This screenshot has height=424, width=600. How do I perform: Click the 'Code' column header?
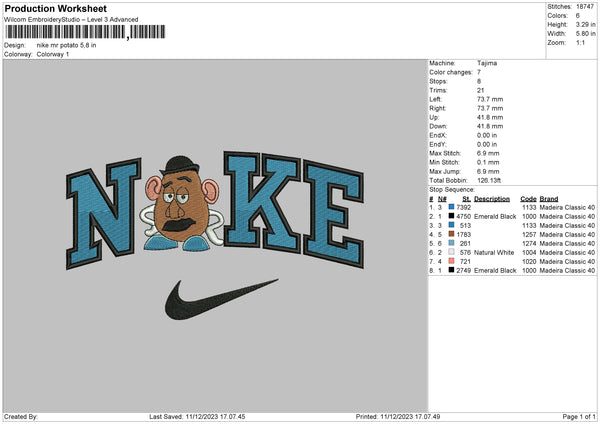(528, 199)
